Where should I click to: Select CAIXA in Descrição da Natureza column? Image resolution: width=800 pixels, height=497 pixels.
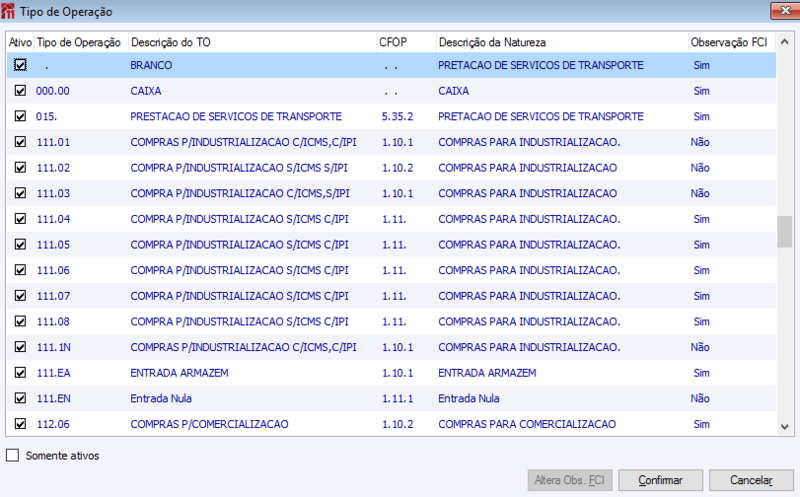[x=453, y=91]
